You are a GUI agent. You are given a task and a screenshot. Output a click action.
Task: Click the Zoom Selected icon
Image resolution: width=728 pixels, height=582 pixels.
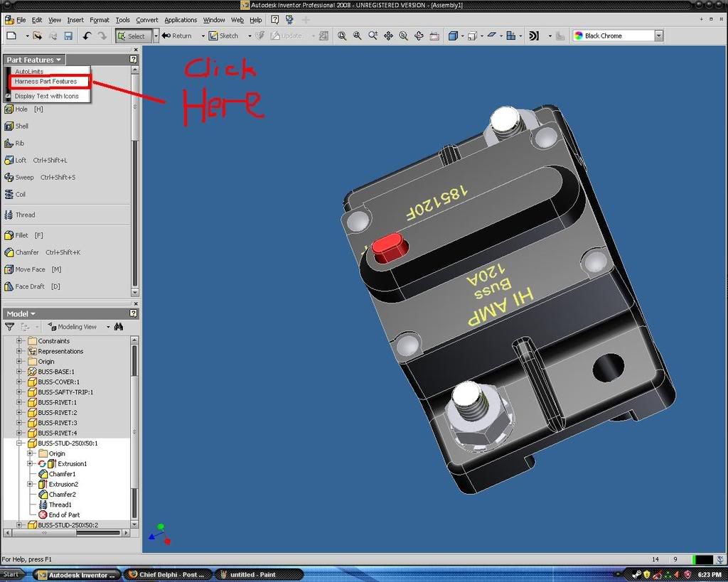coord(404,36)
